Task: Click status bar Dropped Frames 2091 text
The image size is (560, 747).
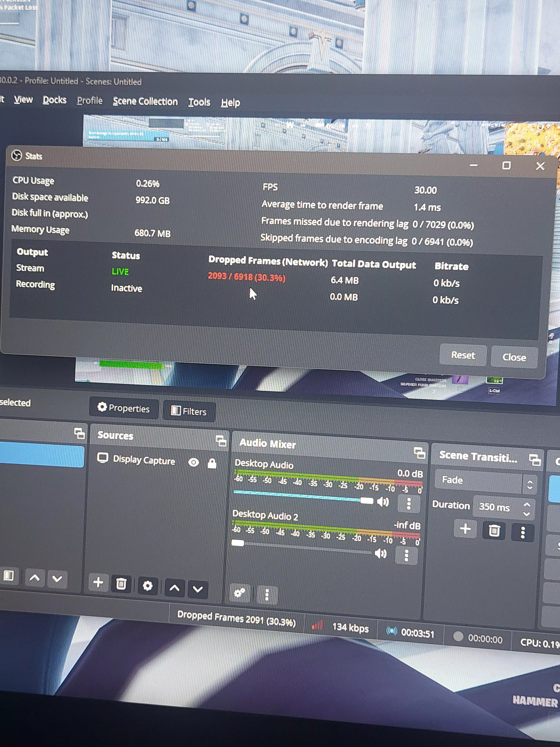Action: pyautogui.click(x=236, y=619)
